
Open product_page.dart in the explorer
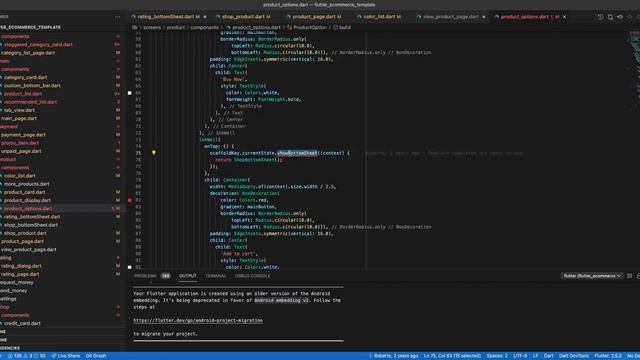click(x=22, y=241)
